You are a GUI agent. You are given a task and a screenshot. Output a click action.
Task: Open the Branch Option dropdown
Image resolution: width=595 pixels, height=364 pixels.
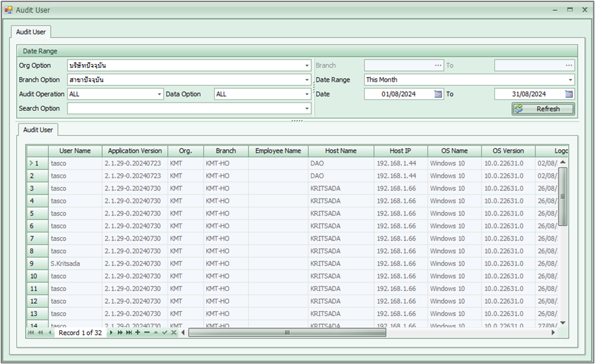pyautogui.click(x=307, y=80)
